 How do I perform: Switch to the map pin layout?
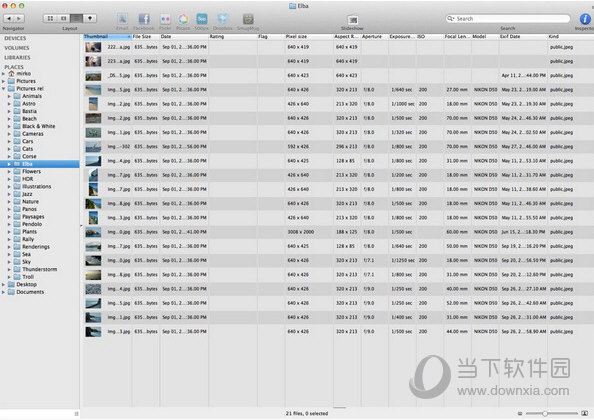click(x=90, y=18)
